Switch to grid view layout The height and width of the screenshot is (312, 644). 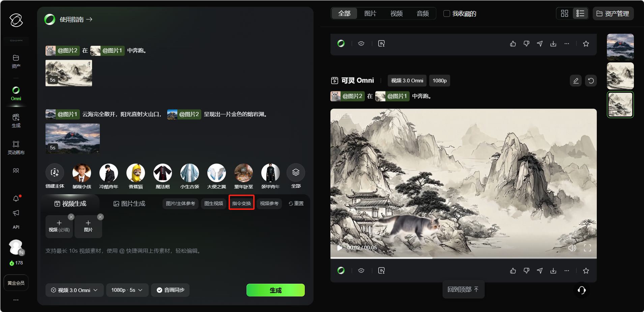[564, 13]
